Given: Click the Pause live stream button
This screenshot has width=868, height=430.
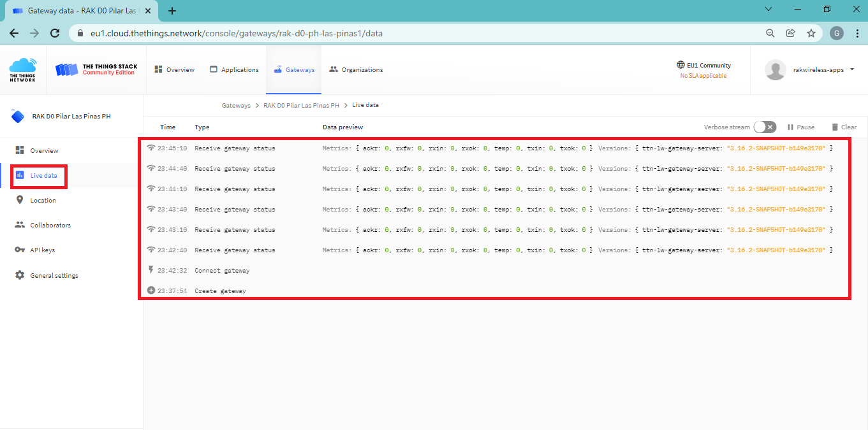Looking at the screenshot, I should (x=801, y=127).
